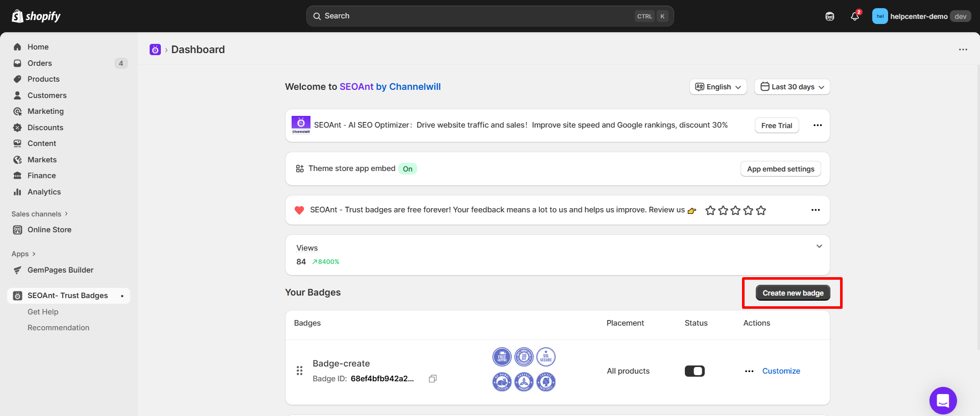Focus the Search input field
980x416 pixels.
[x=475, y=16]
